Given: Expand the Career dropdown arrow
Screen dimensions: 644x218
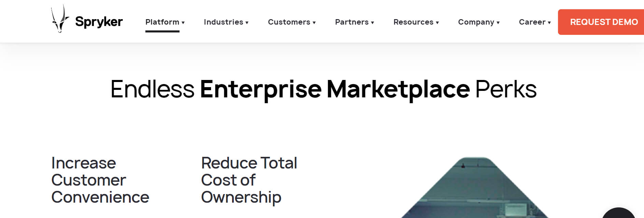Looking at the screenshot, I should coord(549,23).
